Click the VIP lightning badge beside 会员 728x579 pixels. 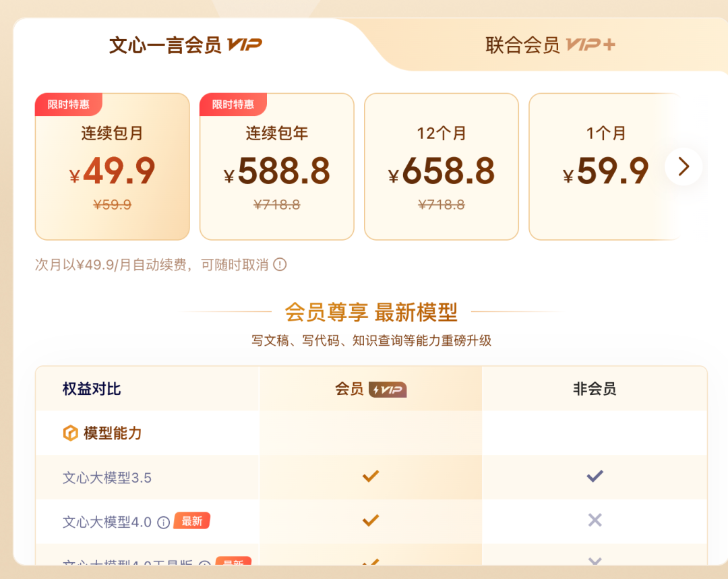pyautogui.click(x=388, y=390)
